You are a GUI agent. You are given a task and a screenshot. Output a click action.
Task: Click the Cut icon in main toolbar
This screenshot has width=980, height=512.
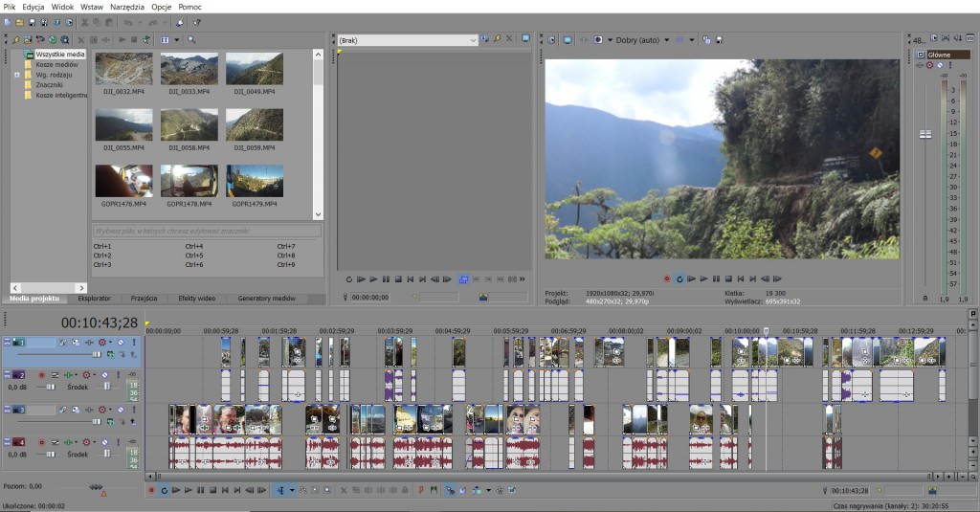84,22
